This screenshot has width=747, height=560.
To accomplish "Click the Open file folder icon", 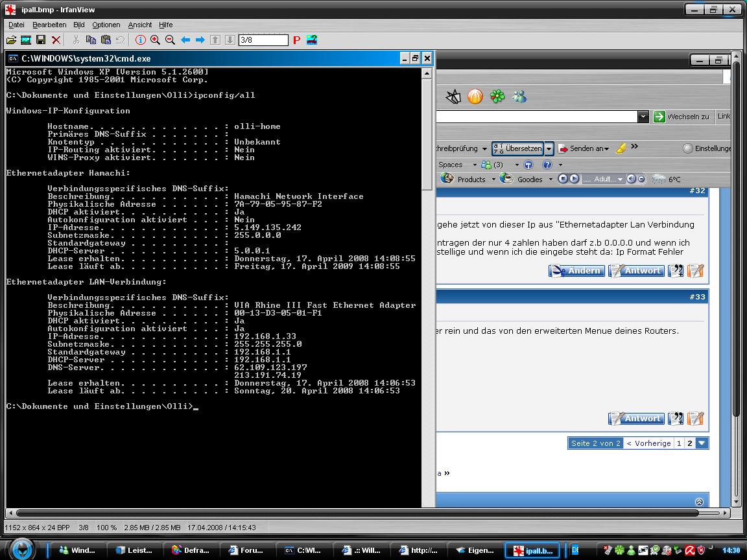I will (11, 40).
